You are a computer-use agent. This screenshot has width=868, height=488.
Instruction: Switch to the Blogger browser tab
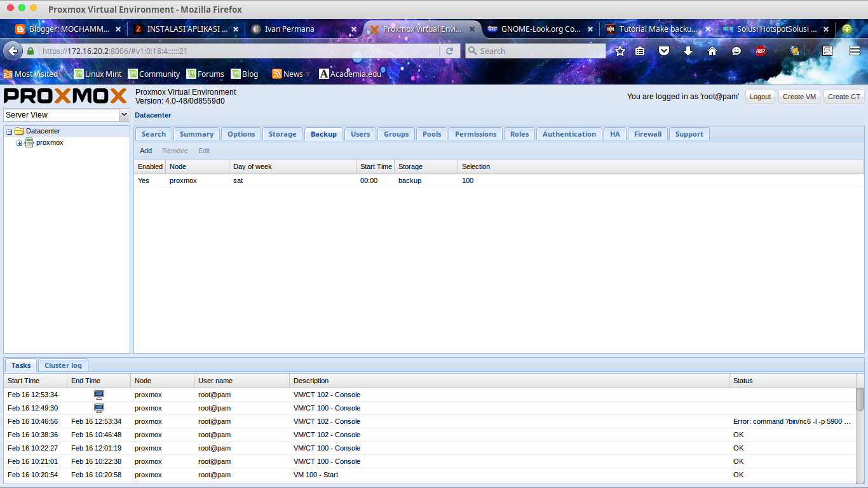[69, 29]
